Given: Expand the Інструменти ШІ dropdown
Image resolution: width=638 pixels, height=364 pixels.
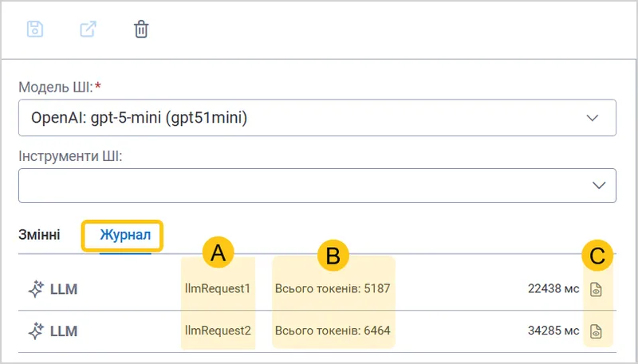Looking at the screenshot, I should coord(317,186).
